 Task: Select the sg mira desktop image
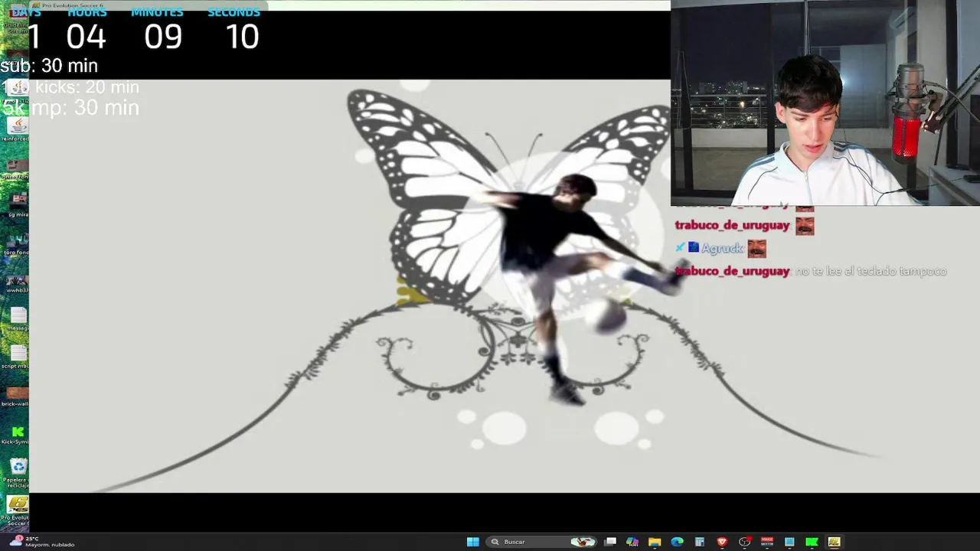coord(17,206)
